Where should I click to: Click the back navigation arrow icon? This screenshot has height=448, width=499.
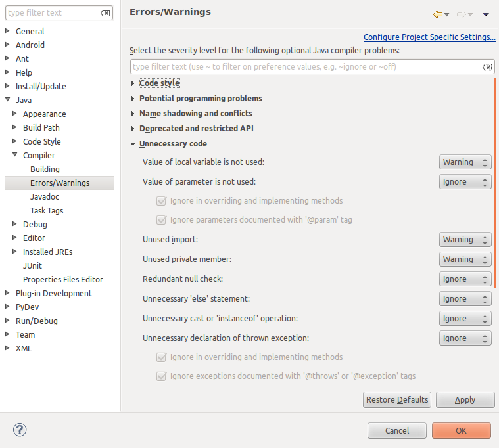pyautogui.click(x=438, y=14)
